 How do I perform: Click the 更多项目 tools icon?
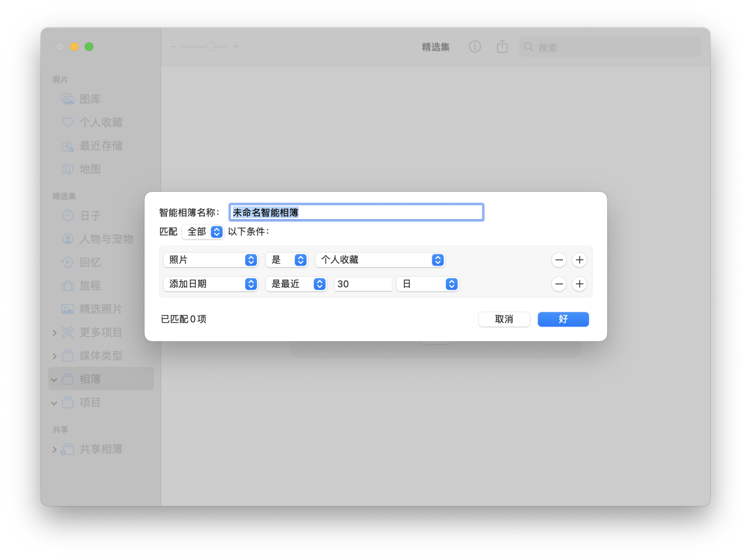pyautogui.click(x=68, y=332)
